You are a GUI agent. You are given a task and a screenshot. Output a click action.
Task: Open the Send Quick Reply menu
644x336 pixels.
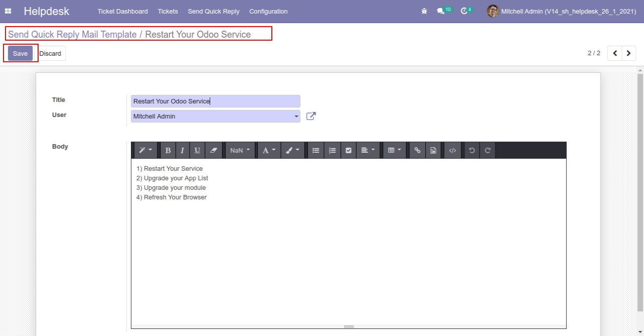(x=214, y=11)
